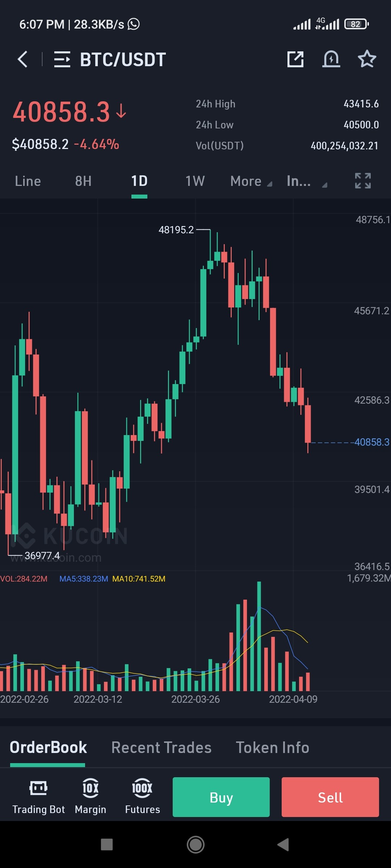Select the 1W timeframe
Screen dimensions: 391x868
[195, 181]
